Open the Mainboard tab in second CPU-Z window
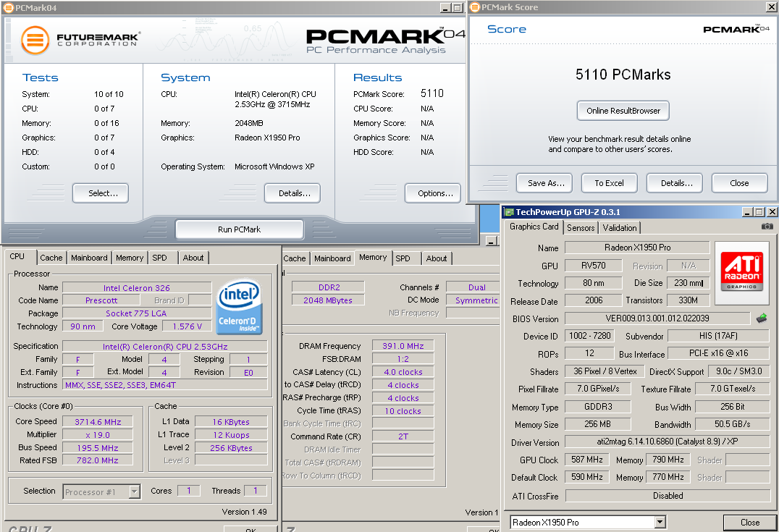 (x=332, y=258)
